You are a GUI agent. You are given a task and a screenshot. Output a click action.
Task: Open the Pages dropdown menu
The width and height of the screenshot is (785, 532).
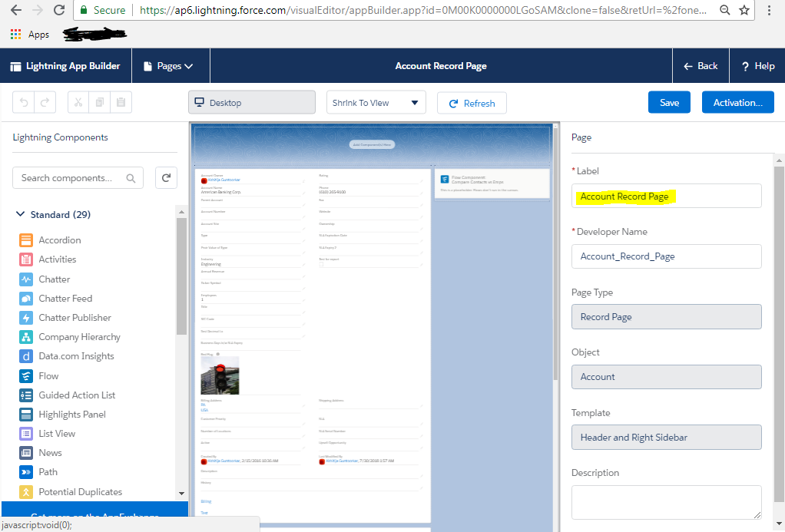pos(169,66)
